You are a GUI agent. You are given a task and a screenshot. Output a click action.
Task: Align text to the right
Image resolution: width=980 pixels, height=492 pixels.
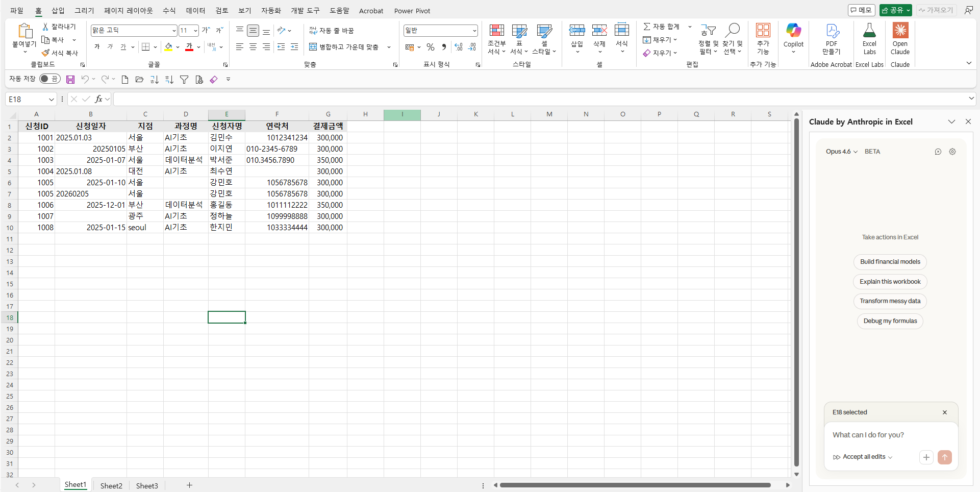pos(266,47)
